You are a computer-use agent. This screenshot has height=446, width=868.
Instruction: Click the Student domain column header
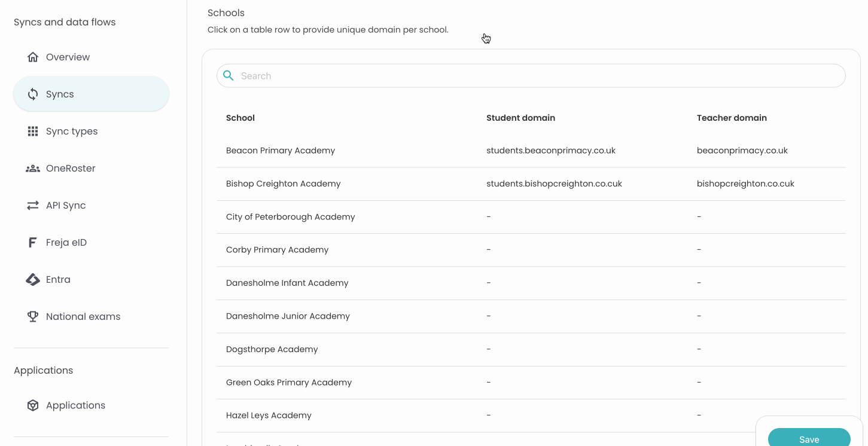coord(520,118)
